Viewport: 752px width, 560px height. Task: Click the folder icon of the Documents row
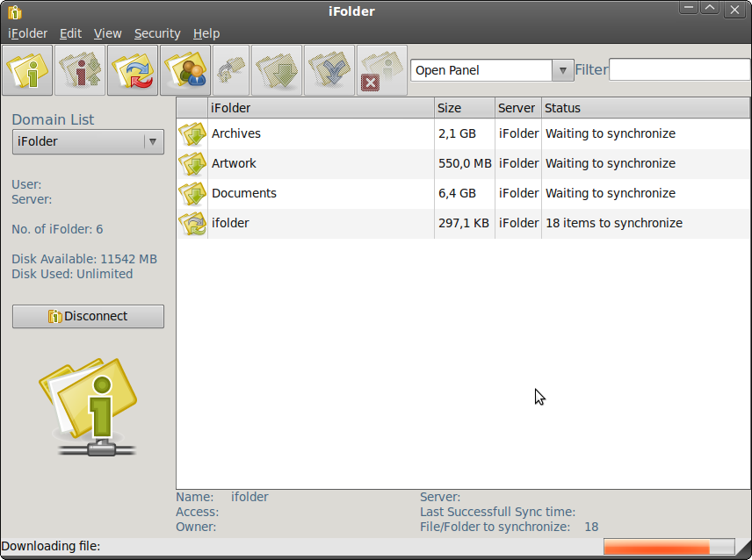192,193
